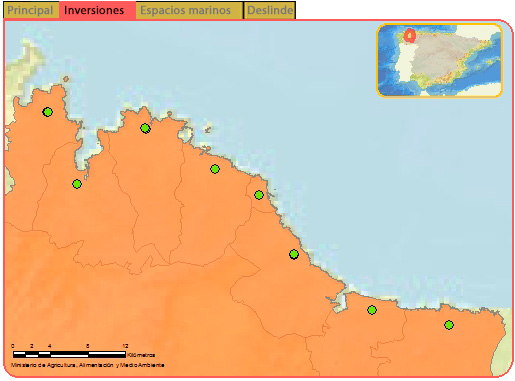Select the green marker east of the southern inlet
Screen dimensions: 515x381
(x=372, y=310)
